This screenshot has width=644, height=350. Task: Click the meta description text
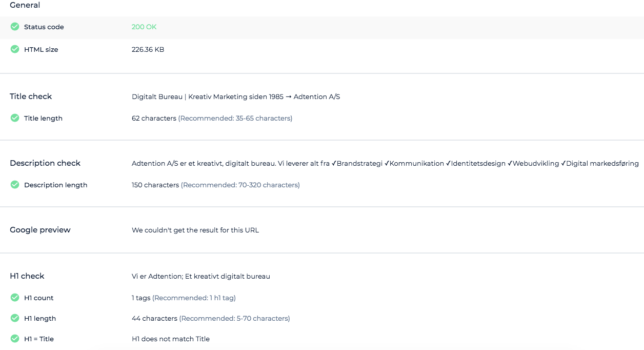[385, 163]
